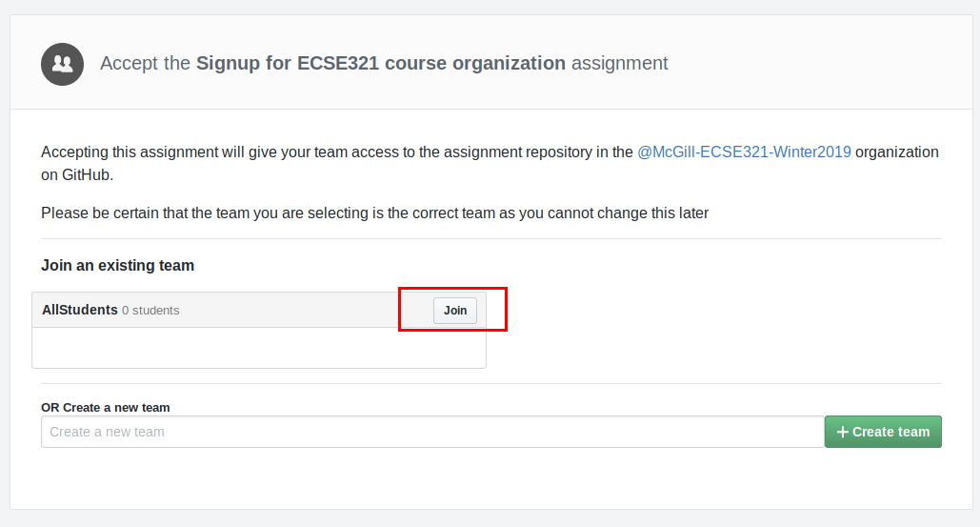This screenshot has width=980, height=527.
Task: Select the AllStudents team name
Action: coord(79,310)
